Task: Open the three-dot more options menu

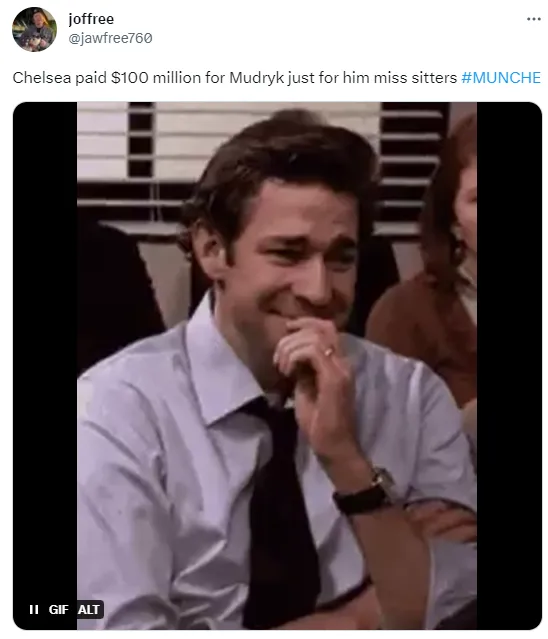Action: point(533,19)
